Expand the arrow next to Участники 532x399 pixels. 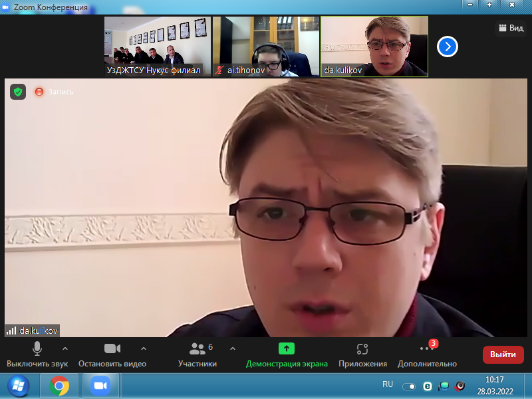[232, 348]
